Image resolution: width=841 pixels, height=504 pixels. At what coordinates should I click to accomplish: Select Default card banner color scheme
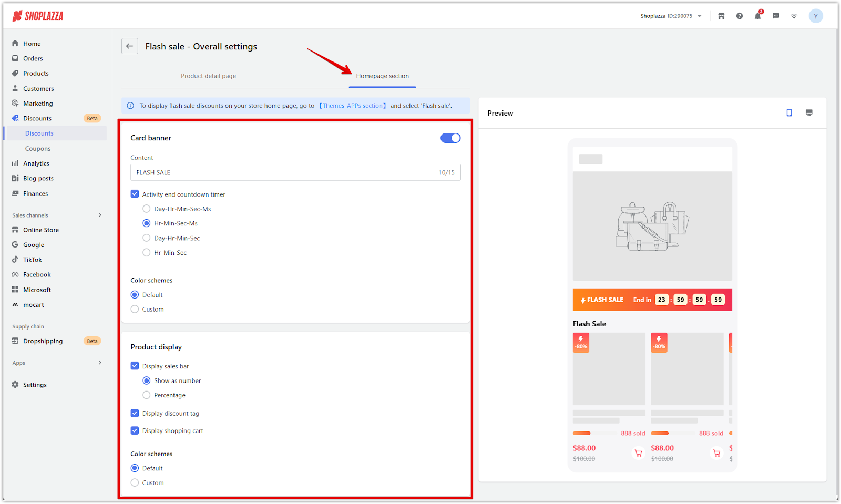[135, 295]
